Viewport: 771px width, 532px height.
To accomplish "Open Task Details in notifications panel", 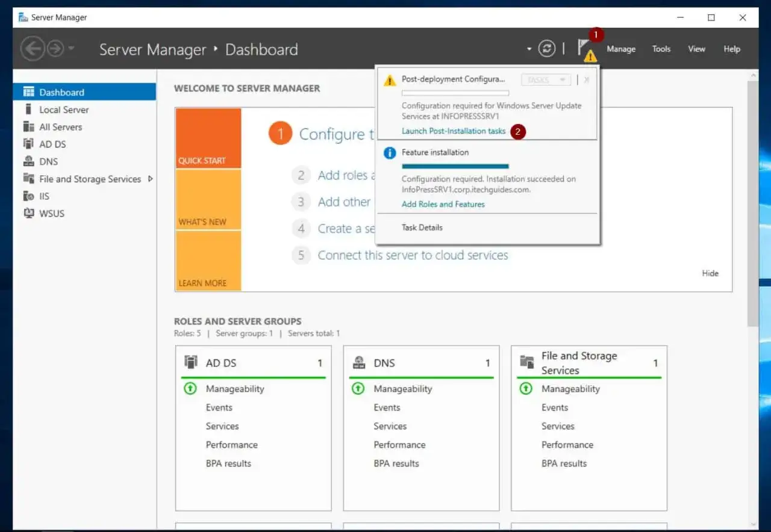I will (422, 227).
